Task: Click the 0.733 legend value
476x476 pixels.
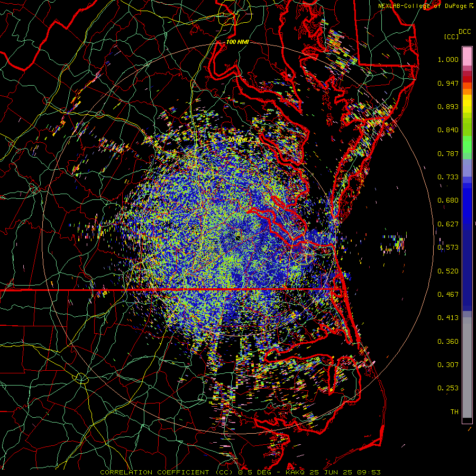Action: click(448, 177)
